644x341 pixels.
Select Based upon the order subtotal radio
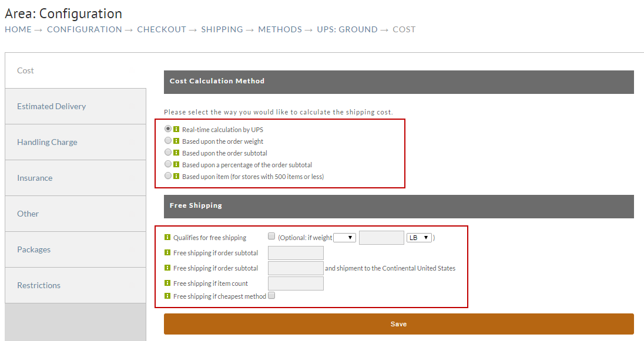(x=168, y=152)
